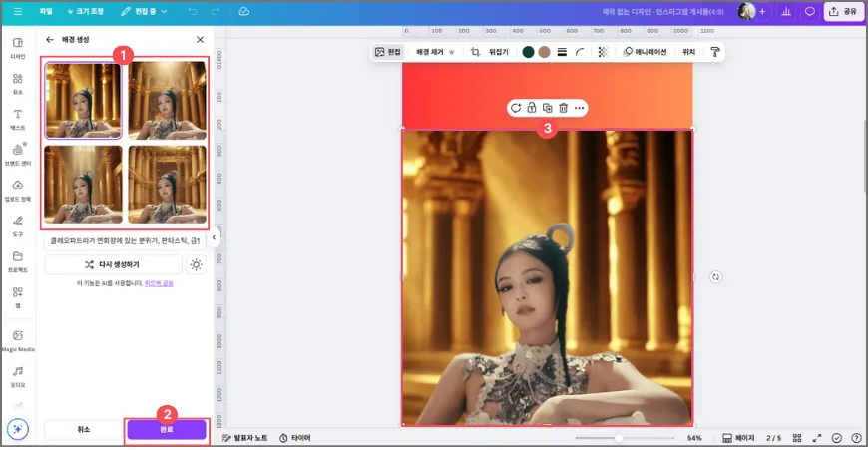This screenshot has height=450, width=868.
Task: Toggle the grid view icon in bottom bar
Action: coord(797,438)
